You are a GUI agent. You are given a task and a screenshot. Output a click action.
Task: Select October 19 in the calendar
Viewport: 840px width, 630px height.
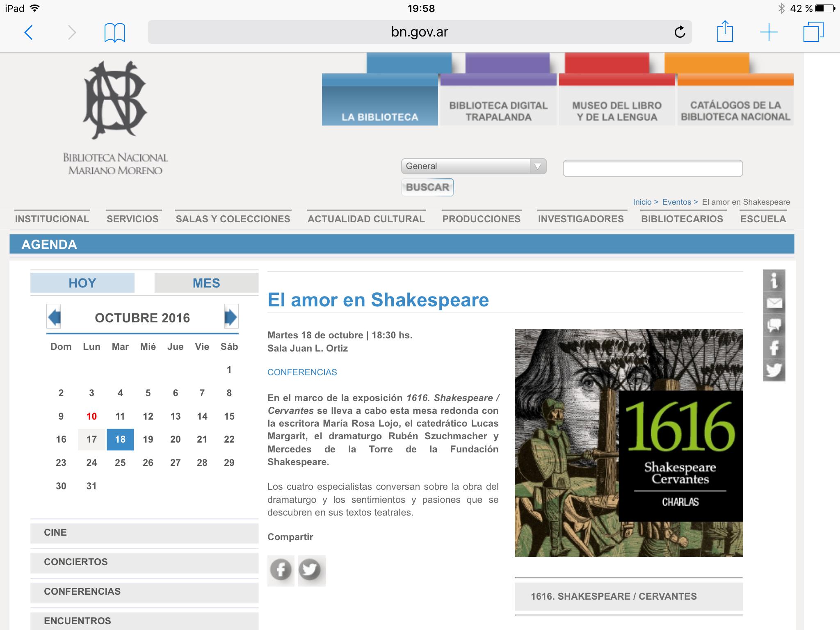148,439
